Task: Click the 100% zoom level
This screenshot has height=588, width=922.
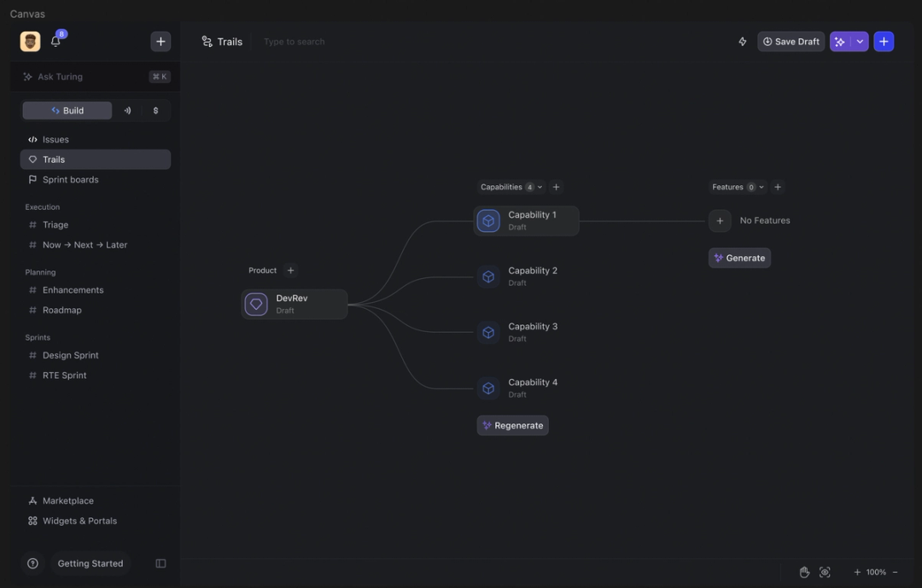Action: pyautogui.click(x=876, y=572)
